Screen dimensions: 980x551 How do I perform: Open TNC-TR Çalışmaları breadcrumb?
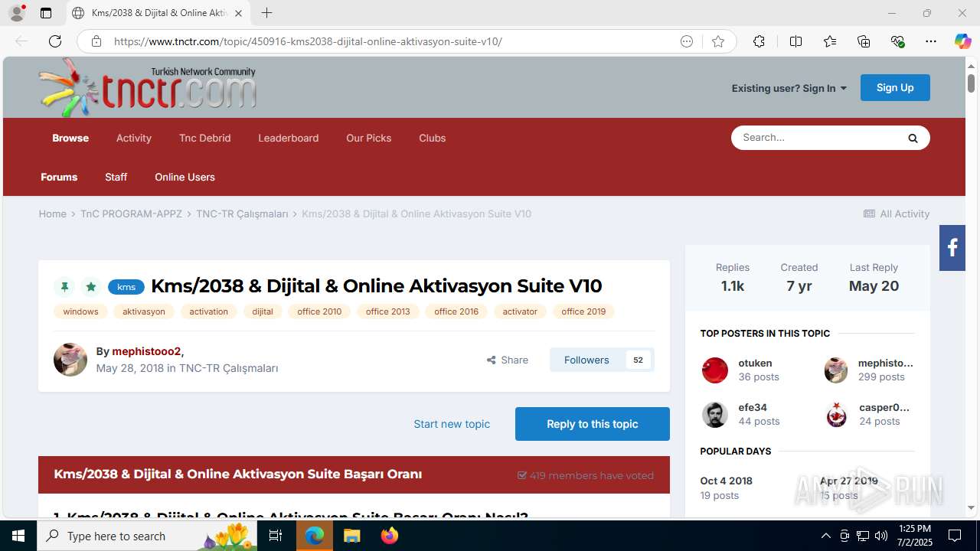(242, 214)
